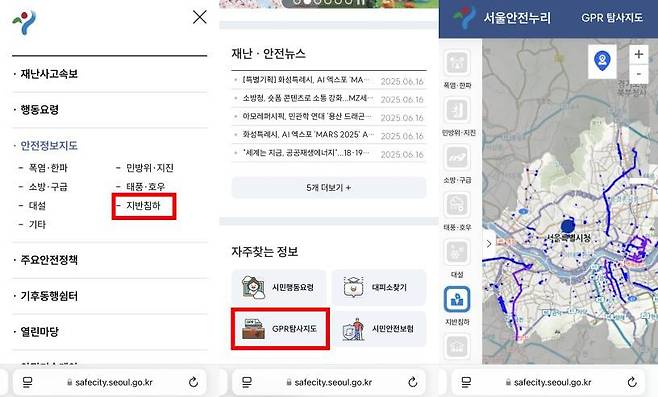Zoom in the map with plus button

(639, 54)
